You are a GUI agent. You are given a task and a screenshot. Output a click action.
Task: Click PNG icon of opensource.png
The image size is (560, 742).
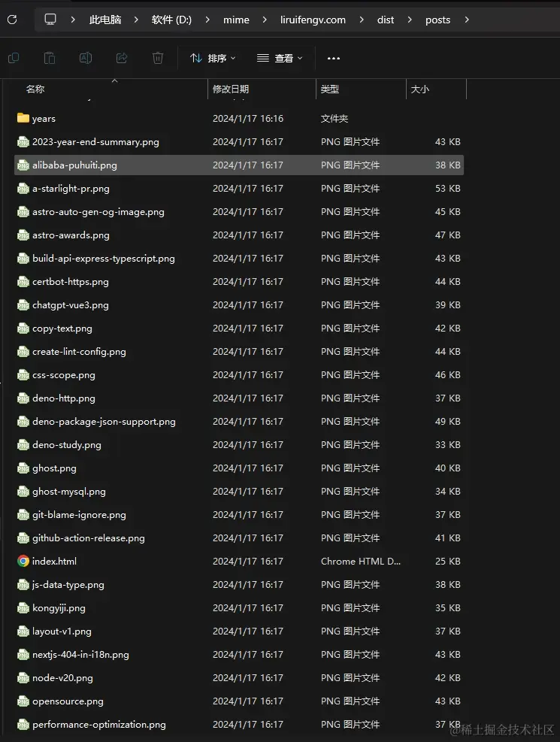23,701
